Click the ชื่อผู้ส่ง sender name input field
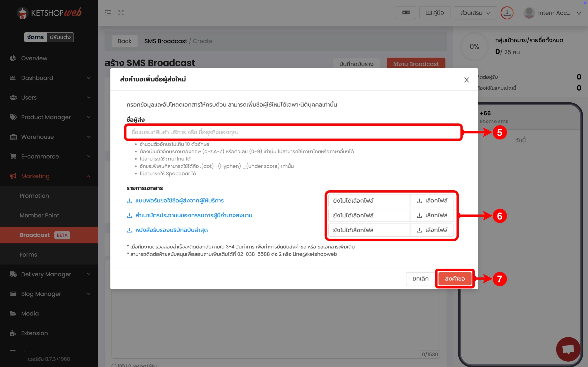Image resolution: width=588 pixels, height=367 pixels. 293,132
